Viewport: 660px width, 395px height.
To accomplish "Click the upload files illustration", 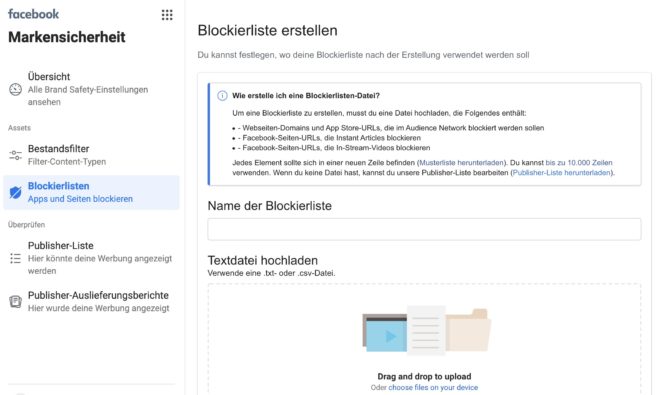I will tap(426, 331).
